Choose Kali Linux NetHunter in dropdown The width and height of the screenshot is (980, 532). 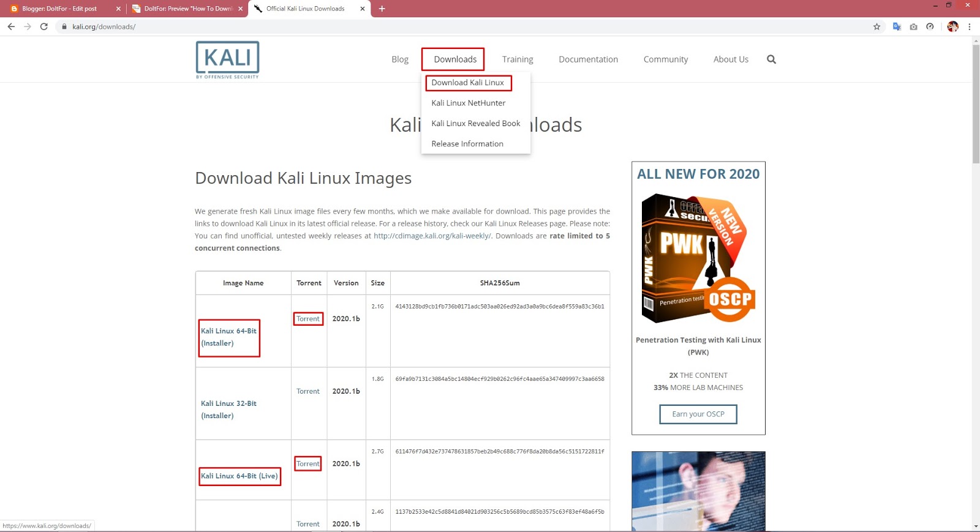[x=469, y=103]
